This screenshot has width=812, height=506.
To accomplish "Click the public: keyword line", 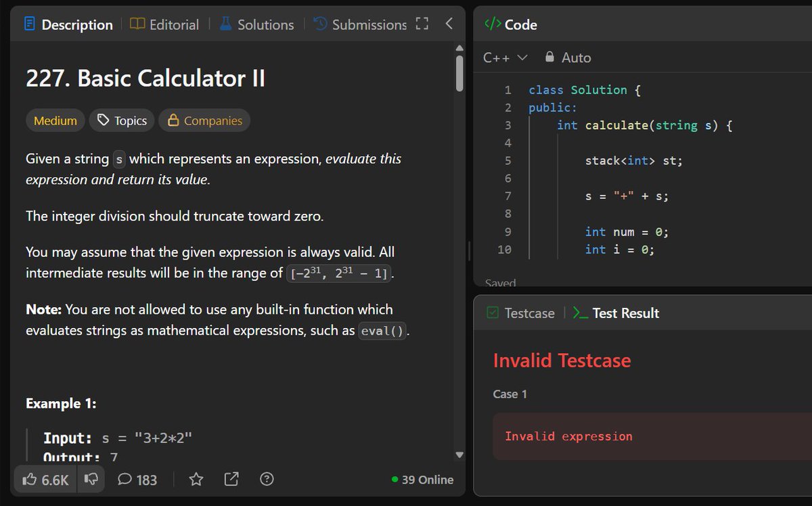I will (553, 108).
